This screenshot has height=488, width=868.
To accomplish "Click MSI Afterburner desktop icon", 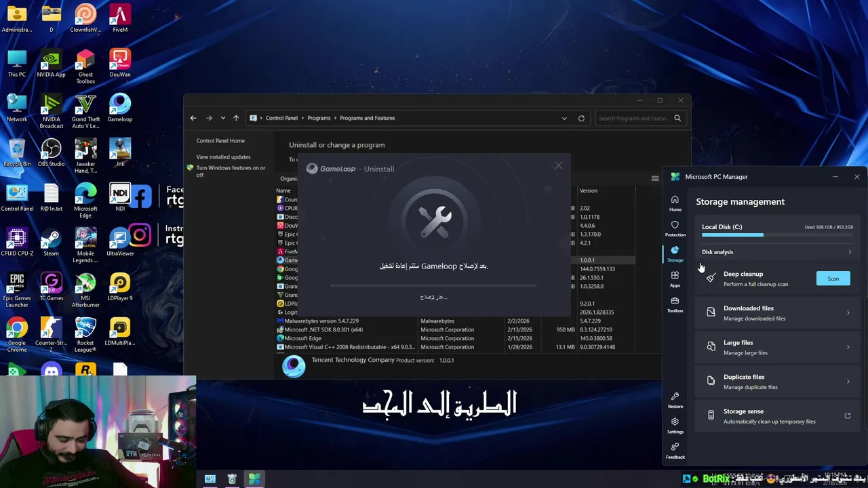I will click(x=85, y=290).
